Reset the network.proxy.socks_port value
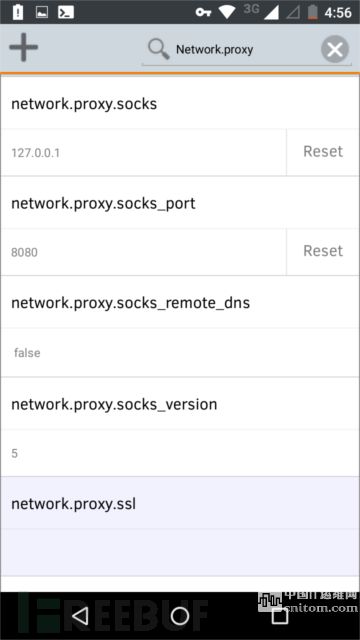Screen dimensions: 360x640 pos(323,251)
